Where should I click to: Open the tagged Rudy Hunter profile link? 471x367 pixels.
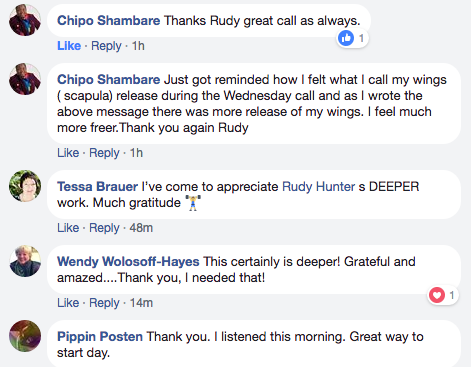[x=318, y=187]
